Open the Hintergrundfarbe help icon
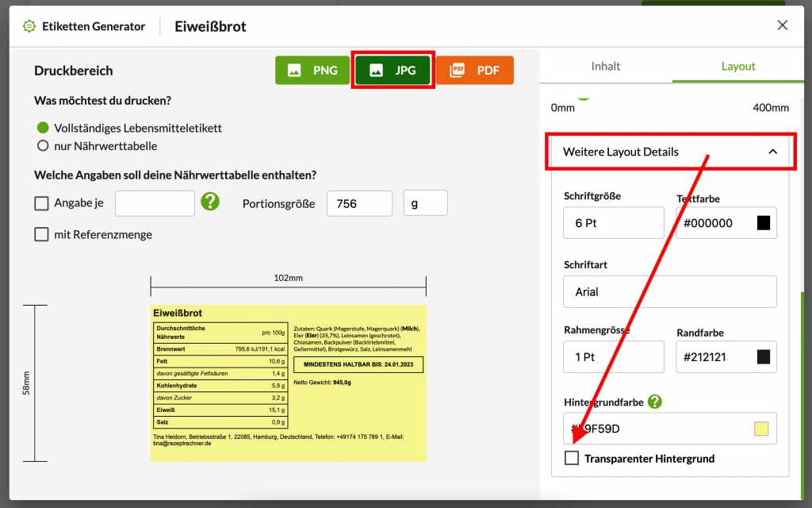Screen dimensions: 812x508 click(653, 402)
